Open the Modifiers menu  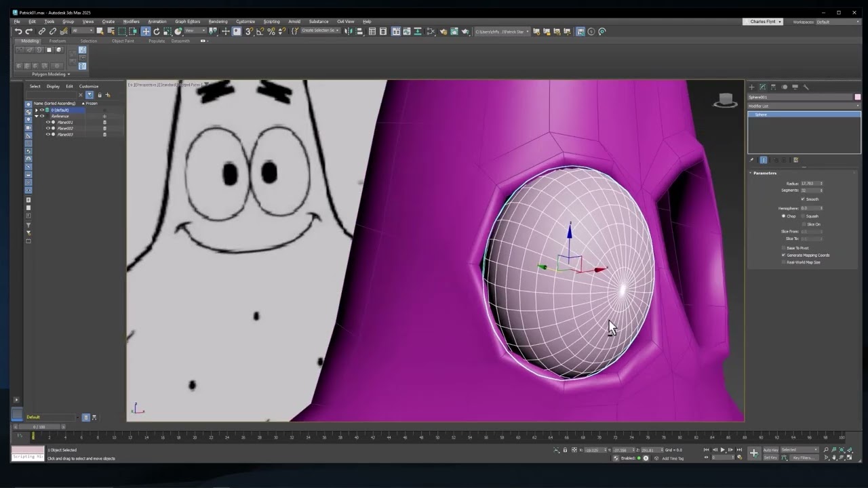(131, 22)
